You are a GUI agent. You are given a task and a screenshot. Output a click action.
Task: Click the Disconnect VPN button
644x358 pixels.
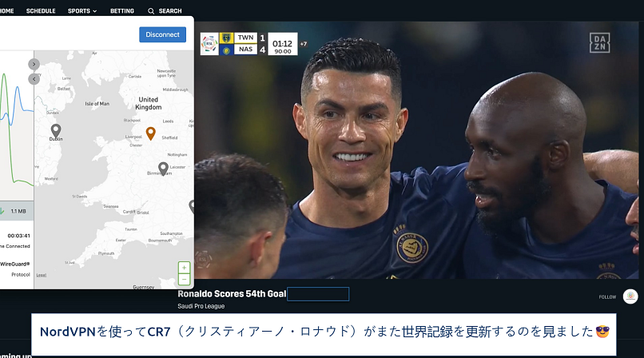(162, 34)
